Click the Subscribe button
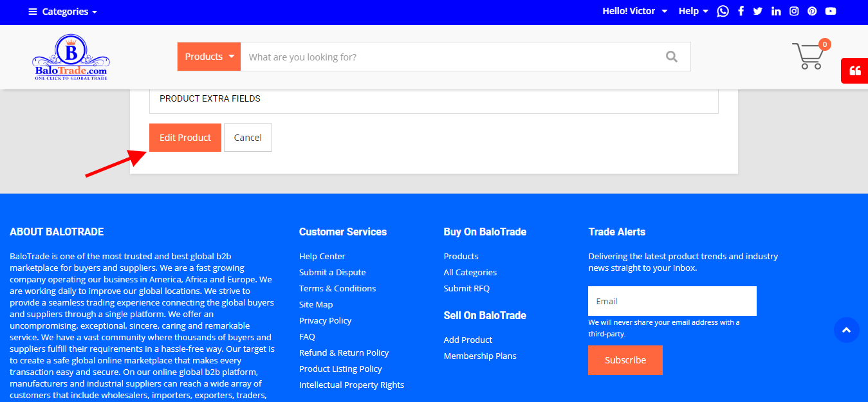868x402 pixels. click(625, 360)
